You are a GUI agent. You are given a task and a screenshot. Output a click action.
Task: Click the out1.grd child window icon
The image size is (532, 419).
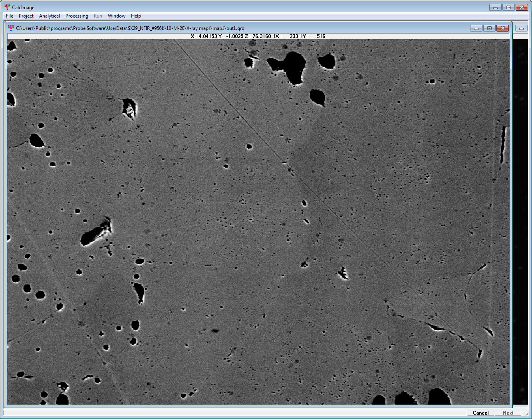(x=11, y=28)
